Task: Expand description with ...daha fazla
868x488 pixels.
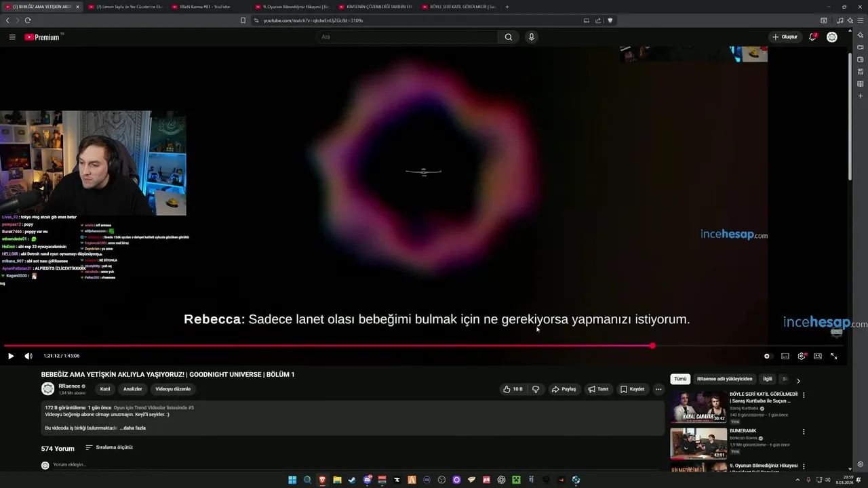Action: 133,428
